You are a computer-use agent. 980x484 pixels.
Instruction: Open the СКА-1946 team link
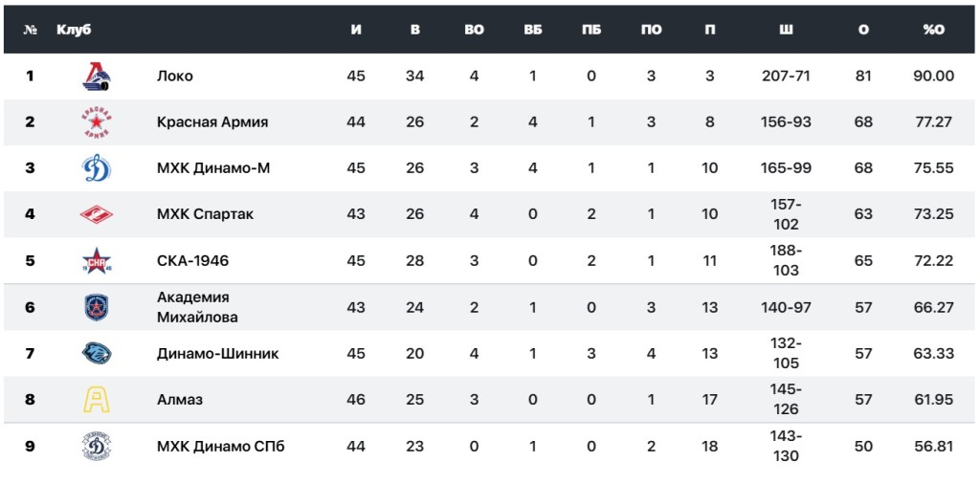(x=193, y=260)
